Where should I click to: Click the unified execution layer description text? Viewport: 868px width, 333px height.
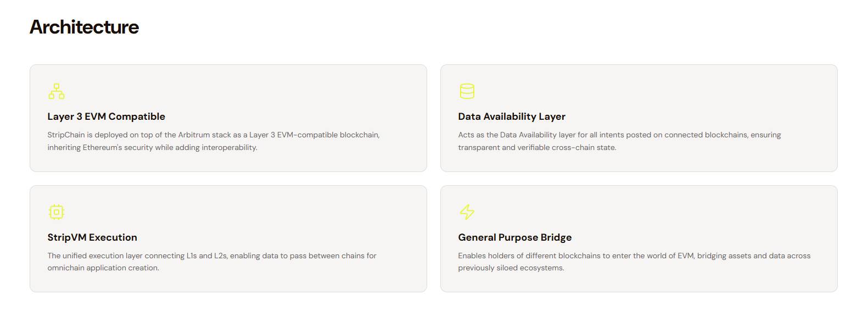point(212,262)
